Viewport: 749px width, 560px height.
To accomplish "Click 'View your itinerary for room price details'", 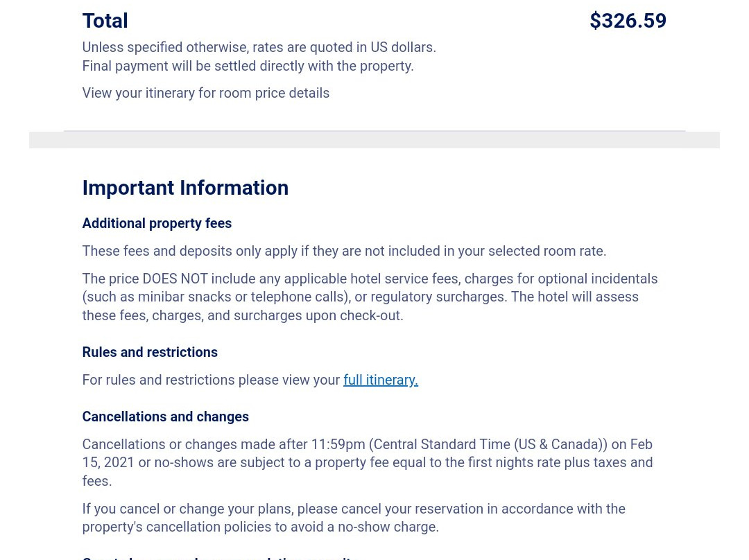I will (x=205, y=93).
